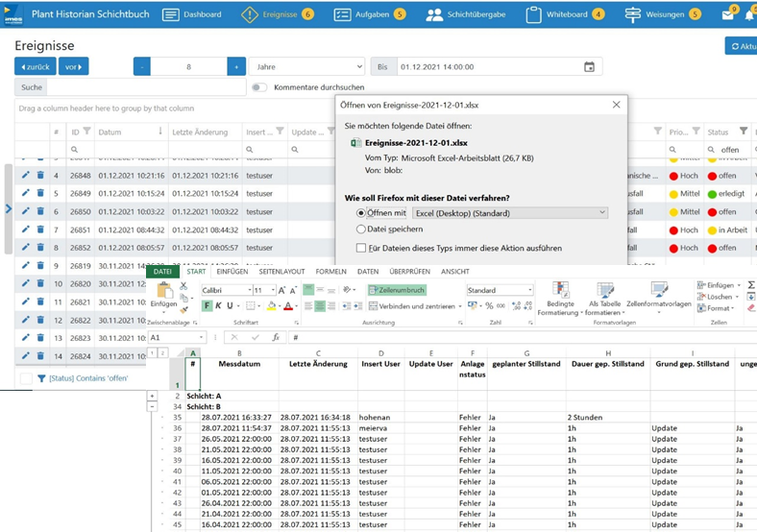Click AutoSum sigma icon
757x532 pixels.
click(x=751, y=285)
